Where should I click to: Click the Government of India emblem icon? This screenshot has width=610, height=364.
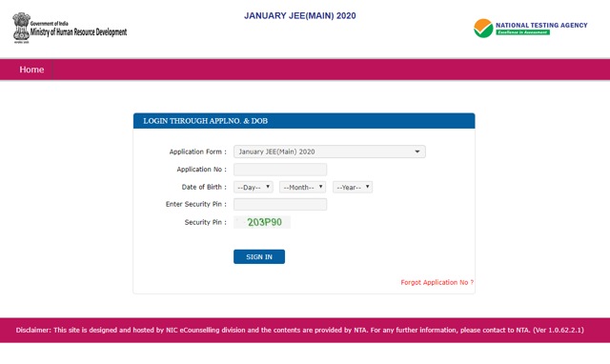[x=21, y=28]
